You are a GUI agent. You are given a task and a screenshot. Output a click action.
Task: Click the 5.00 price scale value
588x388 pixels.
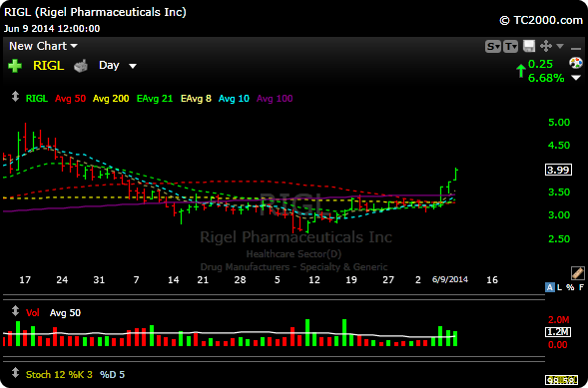(559, 123)
